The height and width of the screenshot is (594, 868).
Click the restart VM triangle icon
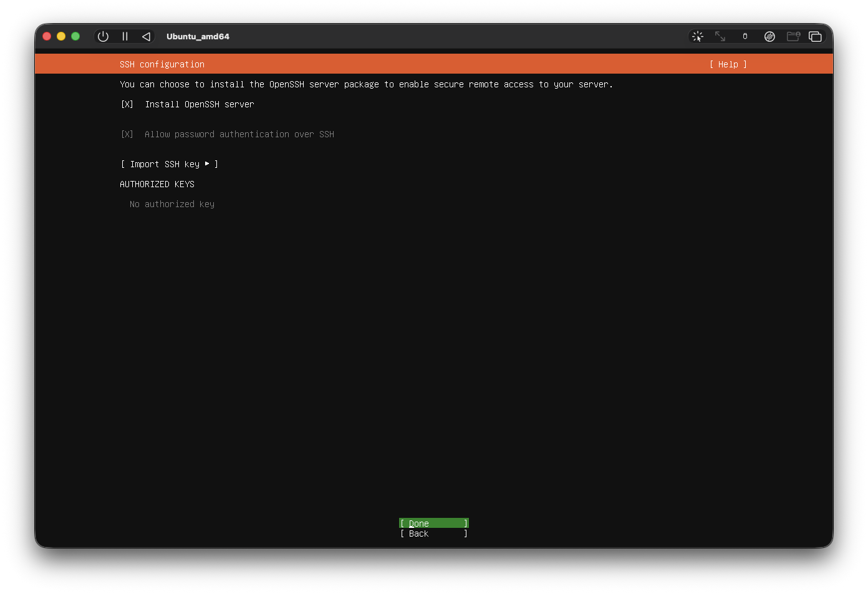tap(146, 37)
